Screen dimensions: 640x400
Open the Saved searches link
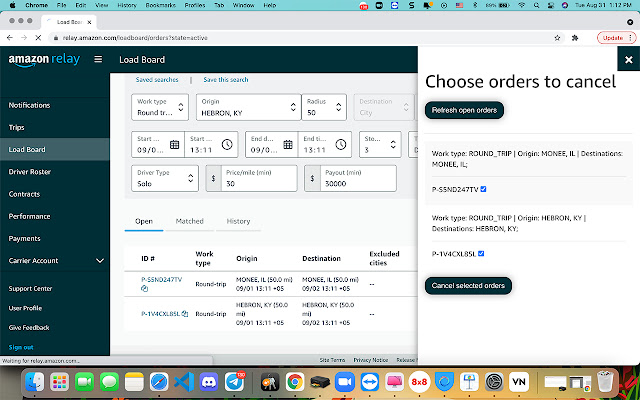click(157, 80)
